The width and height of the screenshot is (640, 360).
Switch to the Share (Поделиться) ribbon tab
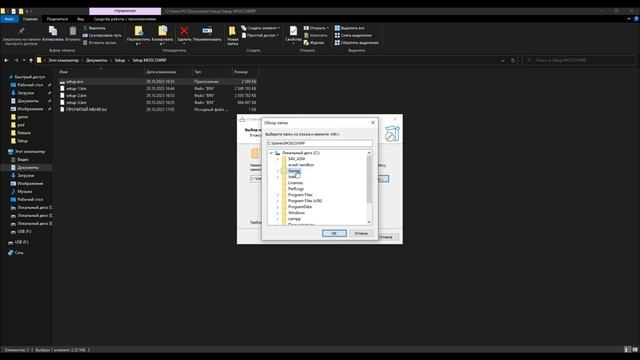57,19
